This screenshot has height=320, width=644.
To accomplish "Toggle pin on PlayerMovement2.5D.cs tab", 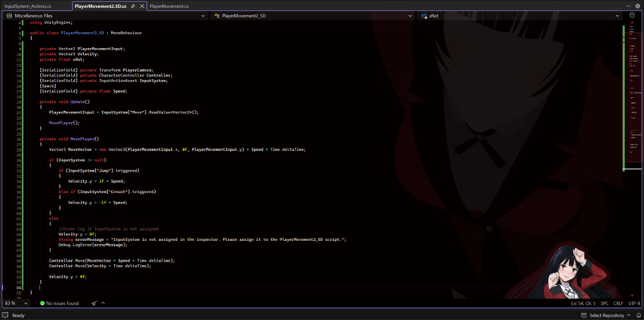I will [133, 6].
